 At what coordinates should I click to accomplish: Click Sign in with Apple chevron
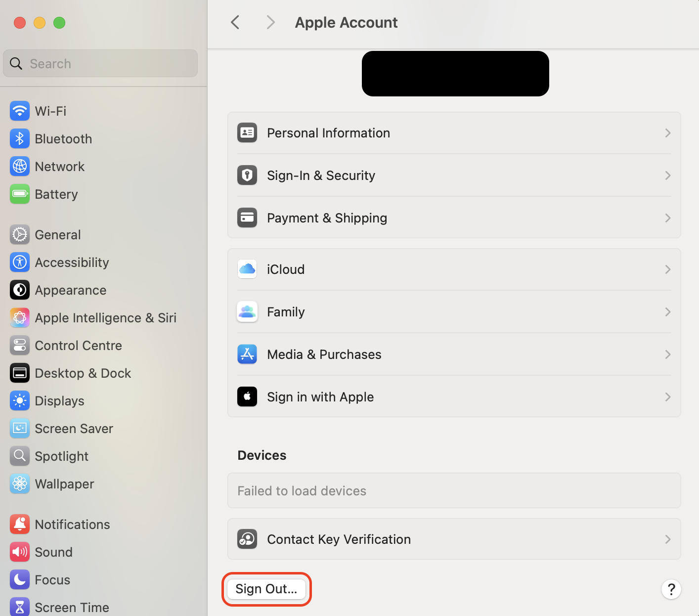[x=668, y=397]
